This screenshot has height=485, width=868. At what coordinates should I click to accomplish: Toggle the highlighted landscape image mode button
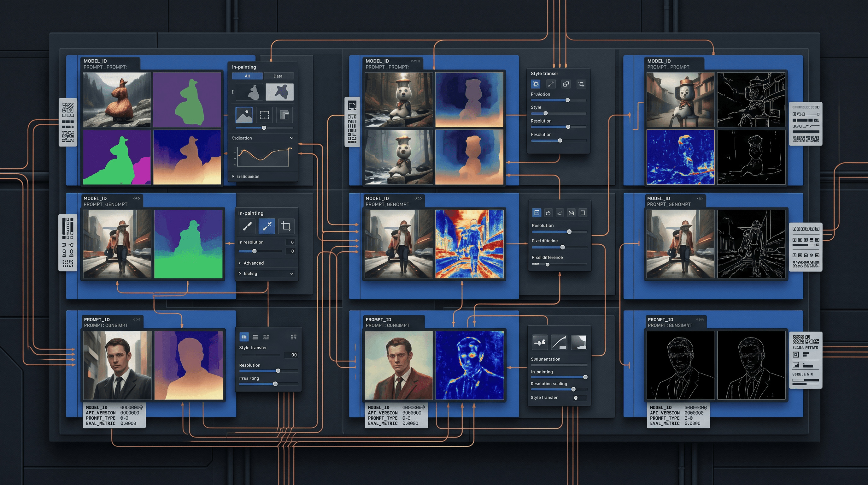244,115
